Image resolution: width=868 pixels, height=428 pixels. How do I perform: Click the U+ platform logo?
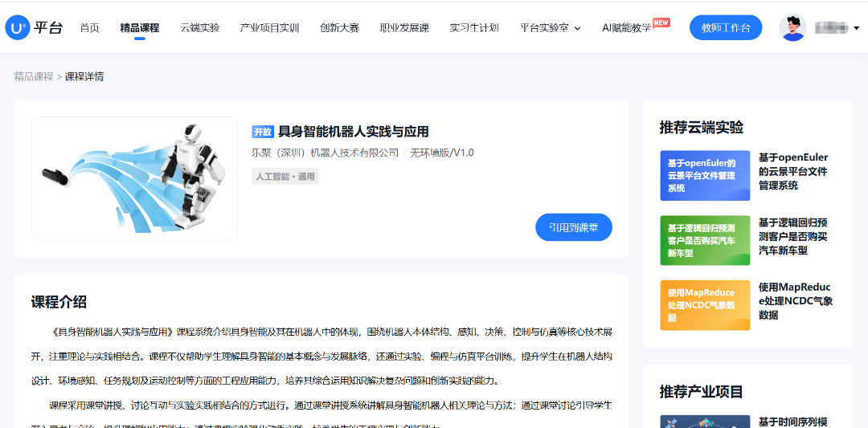point(34,27)
